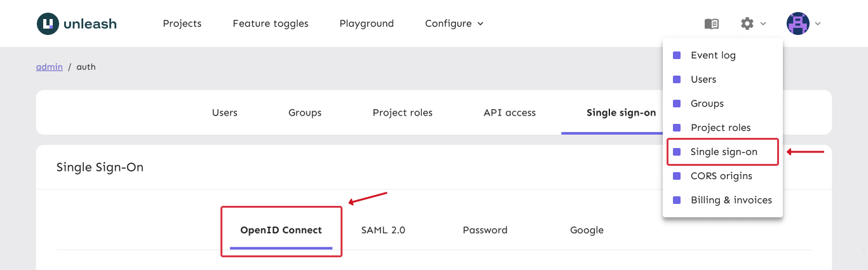The width and height of the screenshot is (868, 270).
Task: Switch to the SAML 2.0 tab
Action: 383,230
